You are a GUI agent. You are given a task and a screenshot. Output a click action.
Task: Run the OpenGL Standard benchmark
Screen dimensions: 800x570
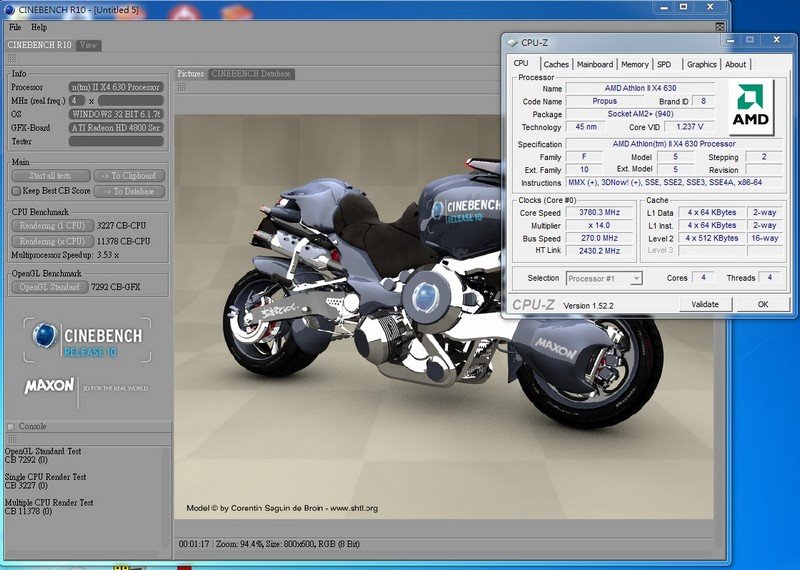pyautogui.click(x=49, y=287)
